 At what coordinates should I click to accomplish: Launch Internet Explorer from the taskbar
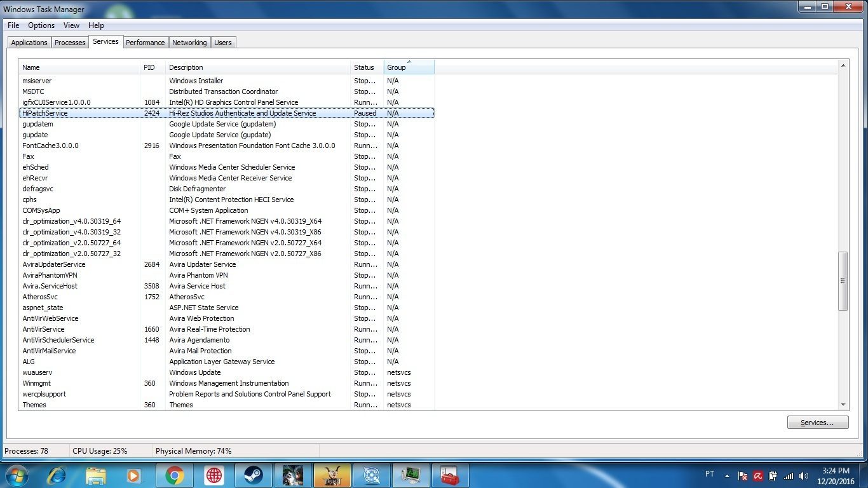point(57,475)
